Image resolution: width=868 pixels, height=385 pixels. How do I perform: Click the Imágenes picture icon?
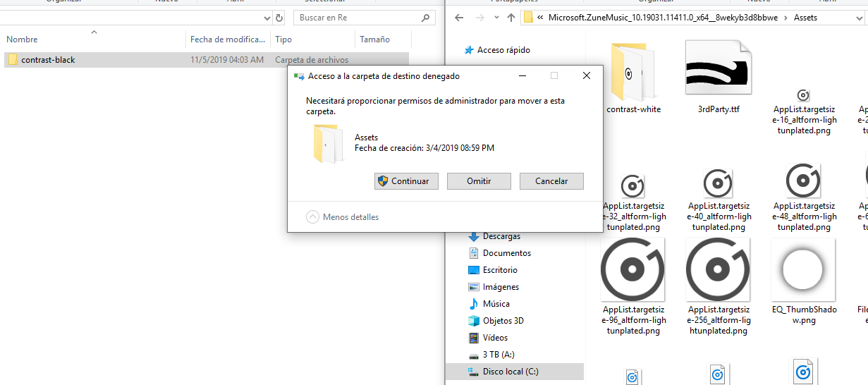pyautogui.click(x=474, y=287)
